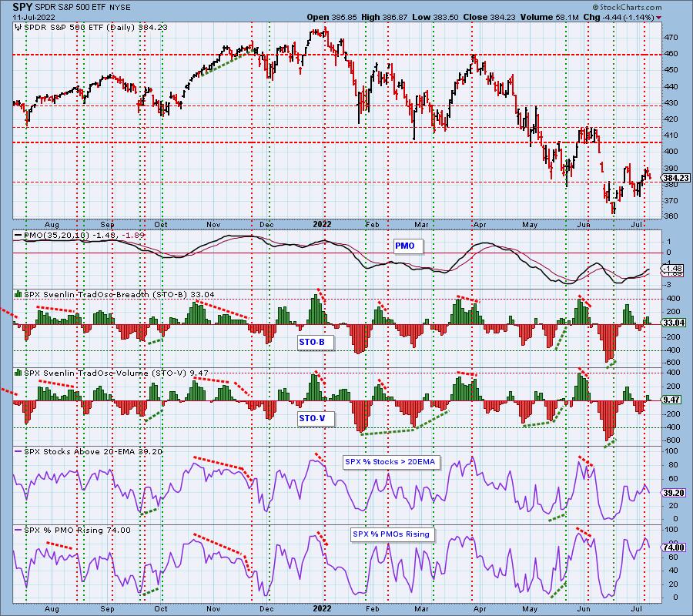Click the purple line icon before SPX Stocks Above 20-EMA
The width and height of the screenshot is (693, 616).
point(18,452)
